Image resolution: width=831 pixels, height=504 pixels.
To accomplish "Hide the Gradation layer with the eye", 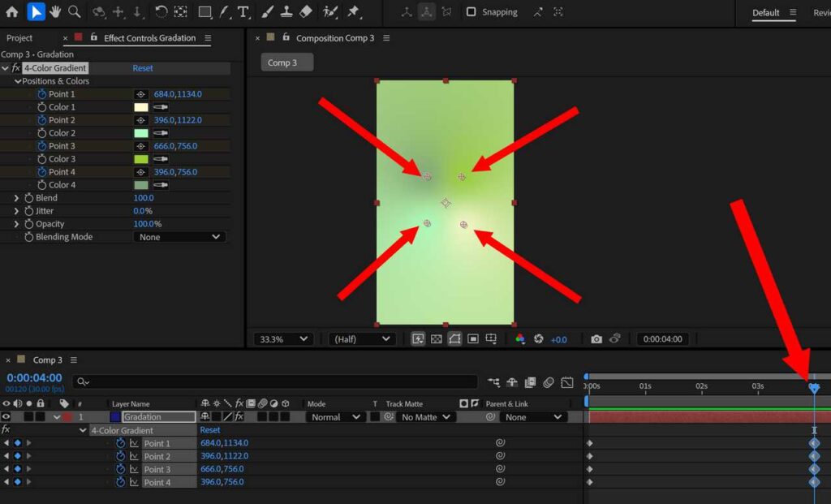I will point(6,417).
